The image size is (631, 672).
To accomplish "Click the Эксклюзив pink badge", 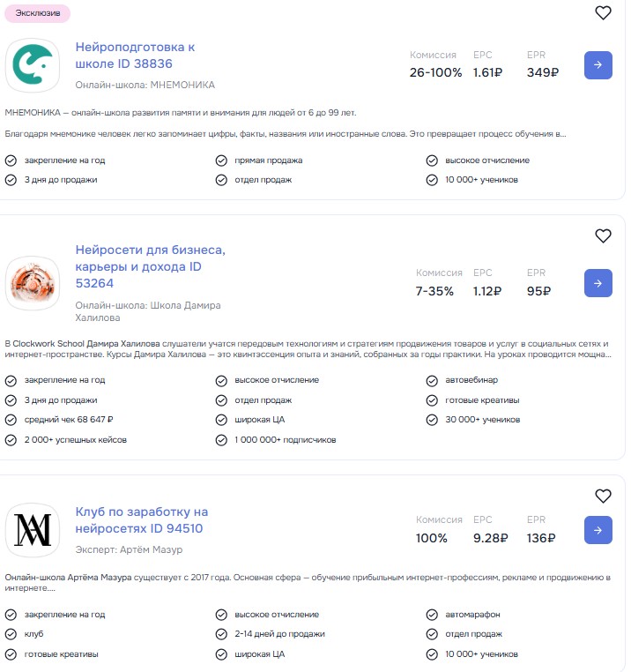I will pyautogui.click(x=38, y=13).
